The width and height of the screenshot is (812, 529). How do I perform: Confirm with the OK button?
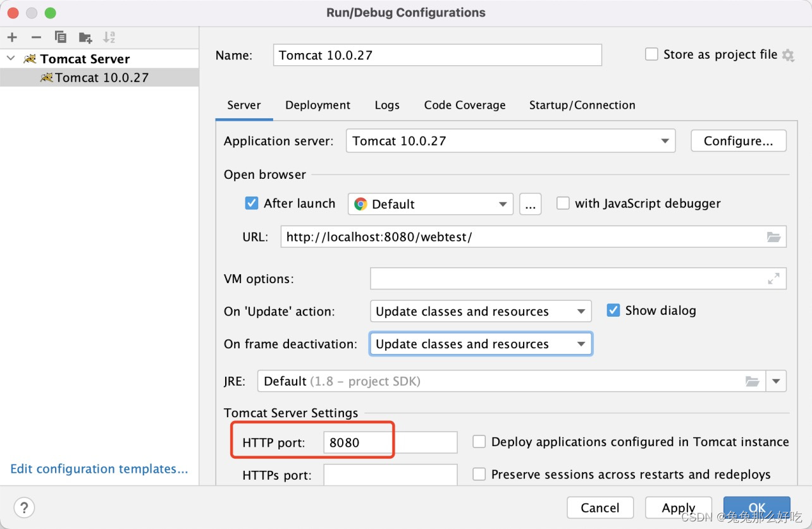[x=757, y=508]
